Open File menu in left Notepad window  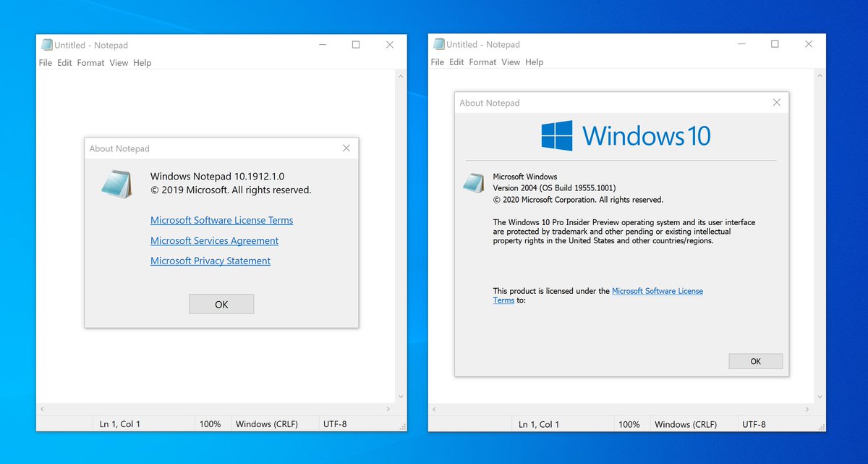click(46, 63)
